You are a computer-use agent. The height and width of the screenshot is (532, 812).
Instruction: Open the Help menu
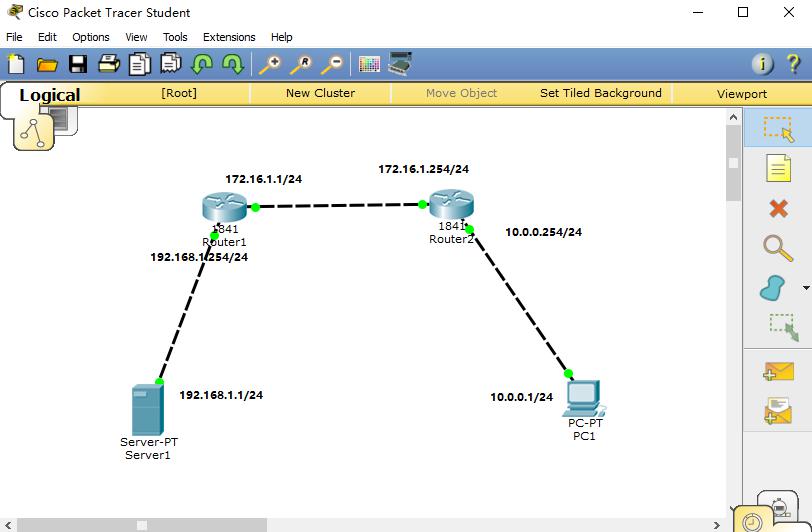(x=282, y=37)
